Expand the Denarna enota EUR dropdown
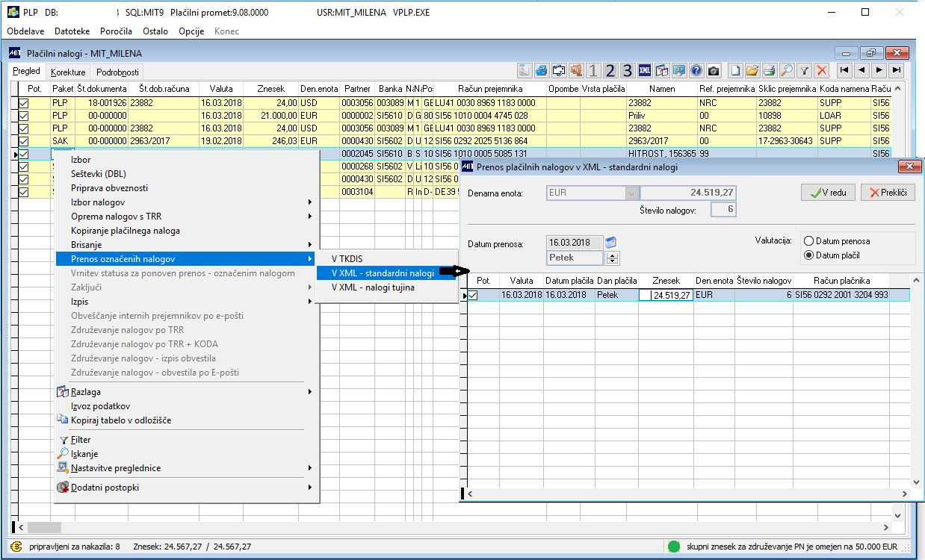The width and height of the screenshot is (925, 560). click(630, 193)
